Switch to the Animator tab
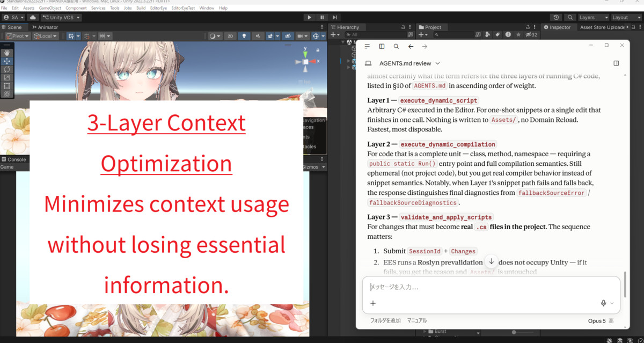644x343 pixels. coord(45,27)
